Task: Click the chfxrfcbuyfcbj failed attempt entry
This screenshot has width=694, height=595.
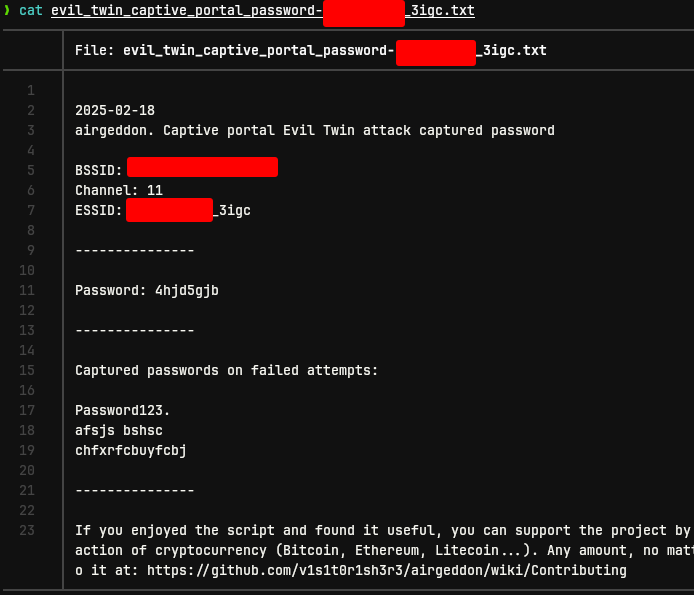Action: (131, 450)
